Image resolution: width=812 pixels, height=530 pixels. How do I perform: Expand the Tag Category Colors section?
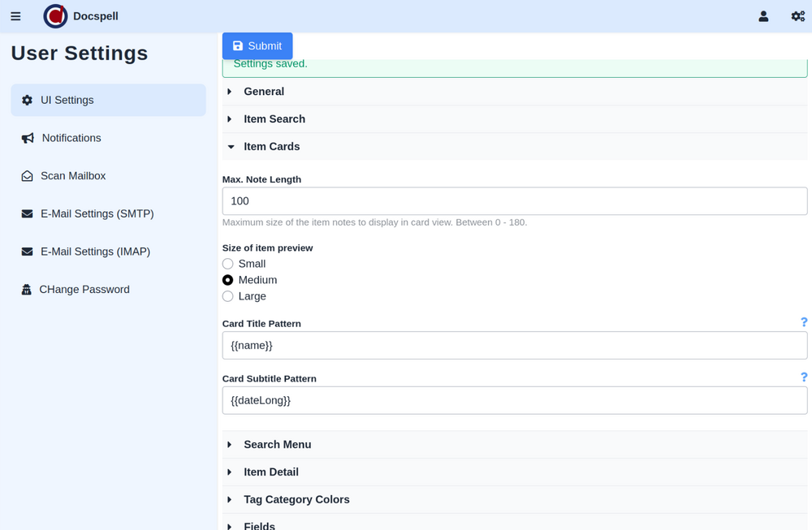click(296, 500)
